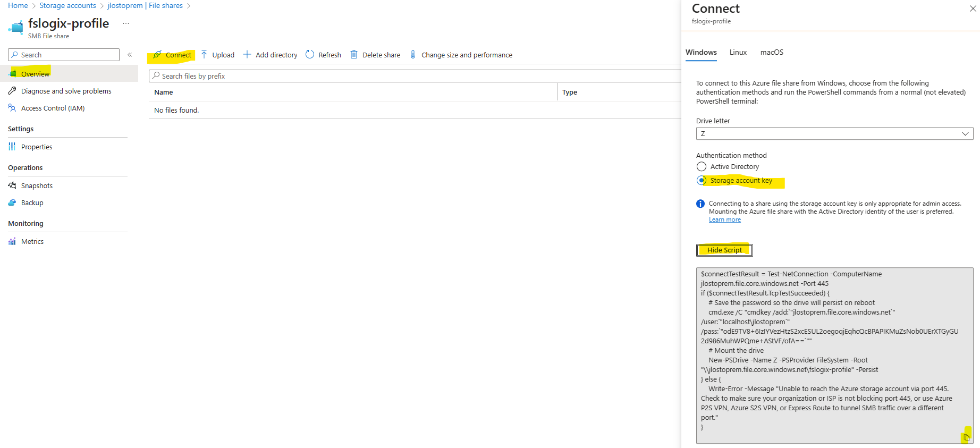980x448 pixels.
Task: Focus the sidebar Search field
Action: coord(64,55)
